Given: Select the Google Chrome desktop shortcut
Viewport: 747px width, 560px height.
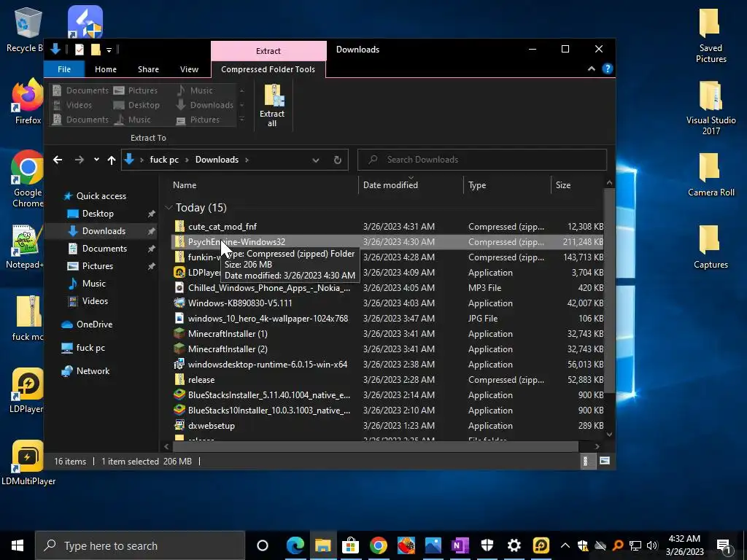Looking at the screenshot, I should (27, 179).
